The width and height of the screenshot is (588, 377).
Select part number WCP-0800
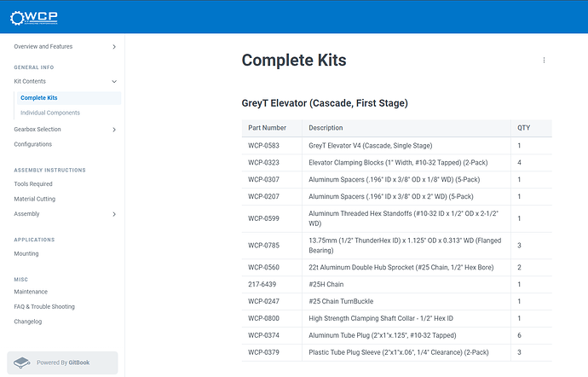(263, 318)
